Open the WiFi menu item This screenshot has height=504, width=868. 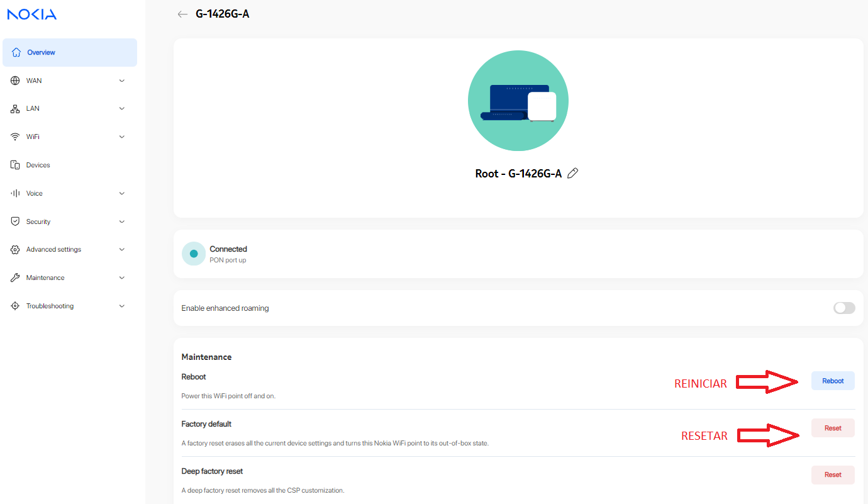(x=70, y=137)
